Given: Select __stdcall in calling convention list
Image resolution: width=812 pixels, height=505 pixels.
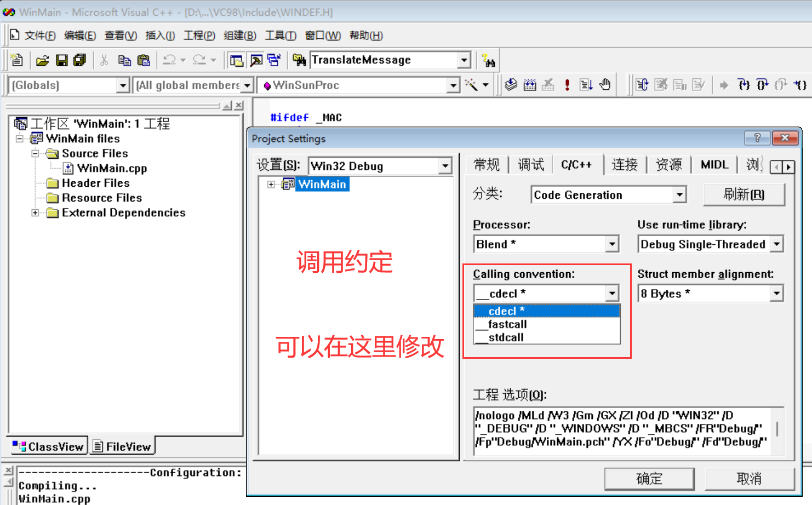Looking at the screenshot, I should point(547,337).
